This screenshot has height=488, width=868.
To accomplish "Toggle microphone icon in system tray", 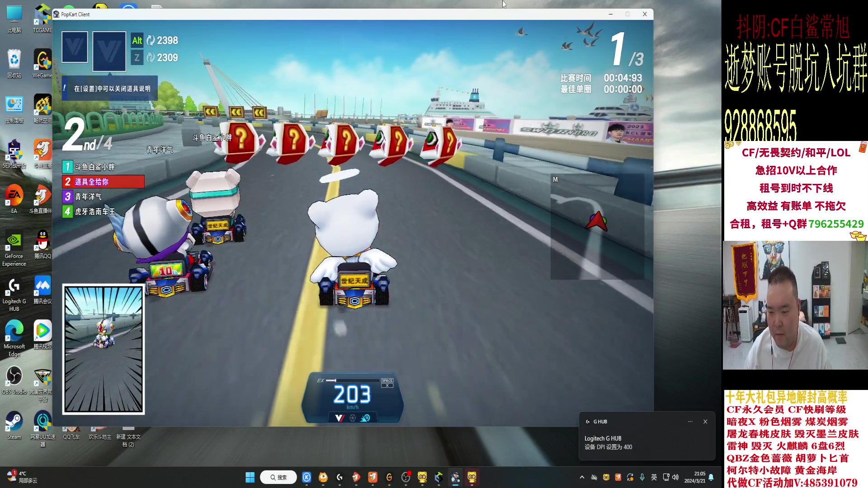I will coord(642,477).
